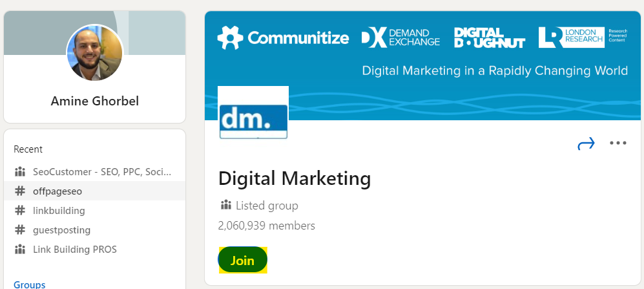The height and width of the screenshot is (289, 644).
Task: View the 2,060,939 members count
Action: coord(267,226)
